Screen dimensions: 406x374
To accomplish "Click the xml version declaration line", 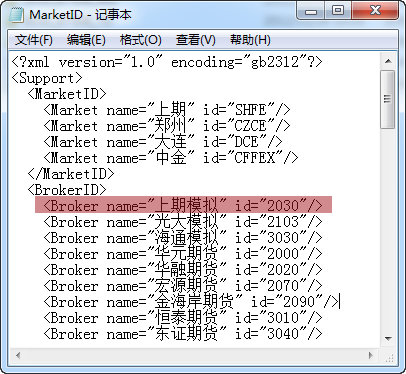I will 167,62.
